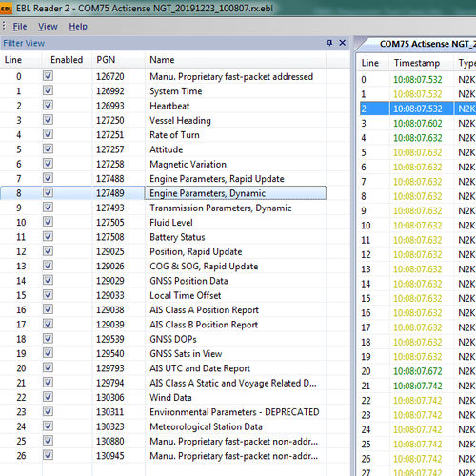Uncheck Engine Parameters, Rapid Update checkbox
This screenshot has height=476, width=476.
click(48, 178)
